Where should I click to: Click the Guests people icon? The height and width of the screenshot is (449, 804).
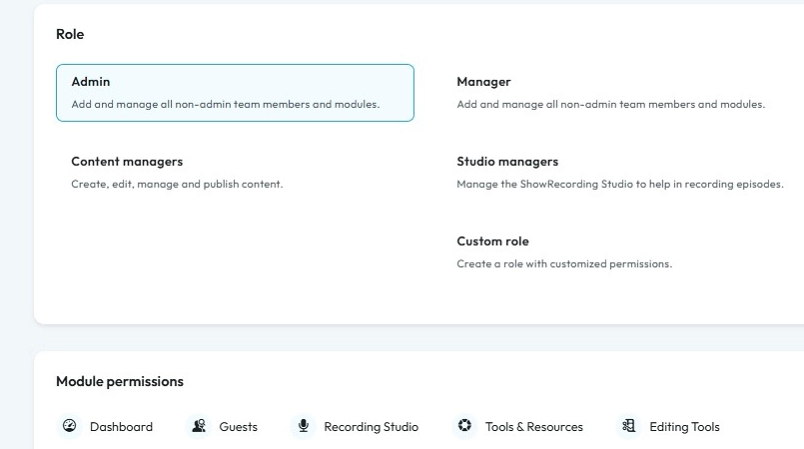coord(199,427)
